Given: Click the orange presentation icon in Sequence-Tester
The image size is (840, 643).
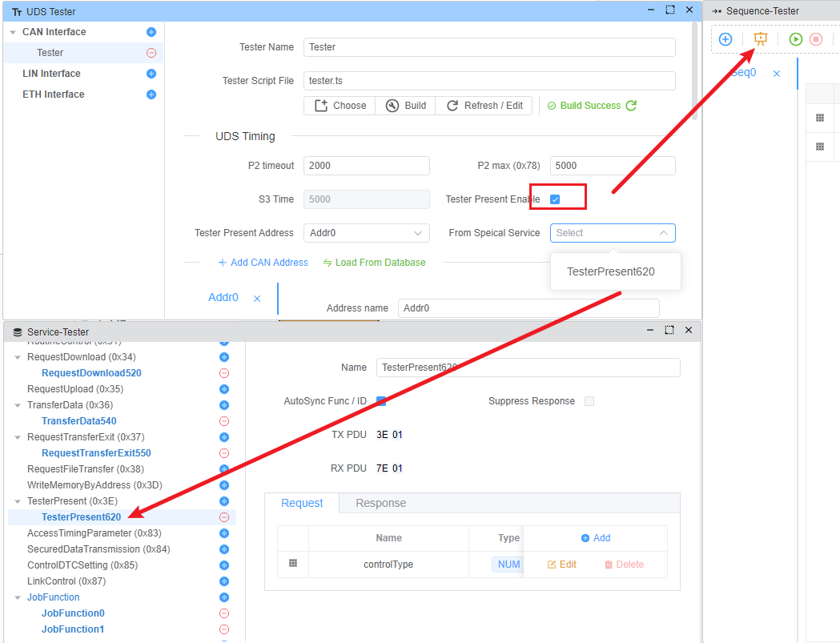Looking at the screenshot, I should click(x=761, y=39).
